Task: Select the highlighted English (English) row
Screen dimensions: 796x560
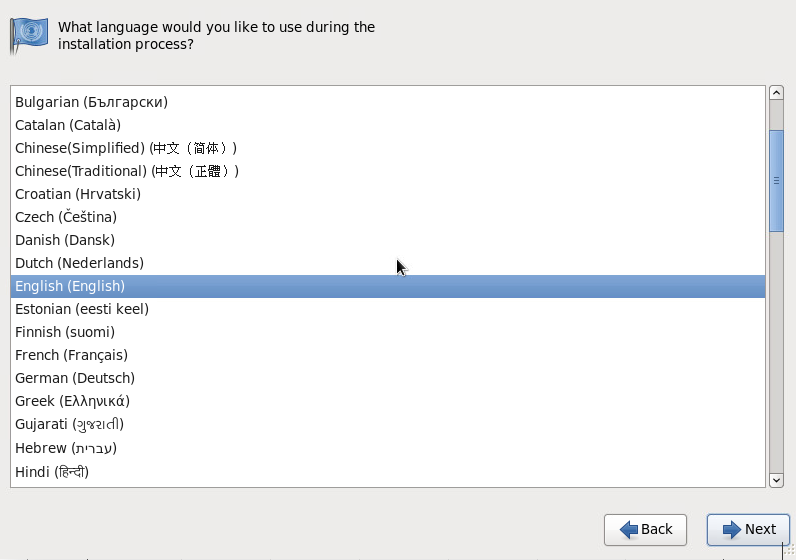Action: point(388,286)
